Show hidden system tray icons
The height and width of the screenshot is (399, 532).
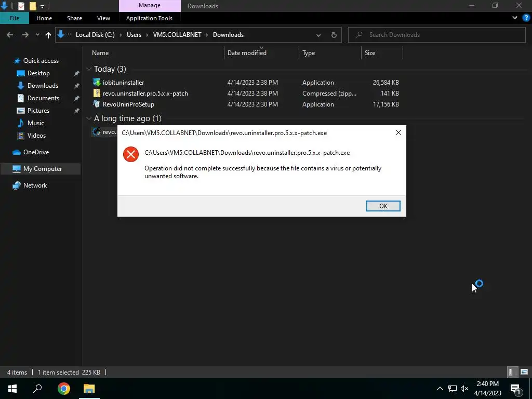[x=440, y=389]
